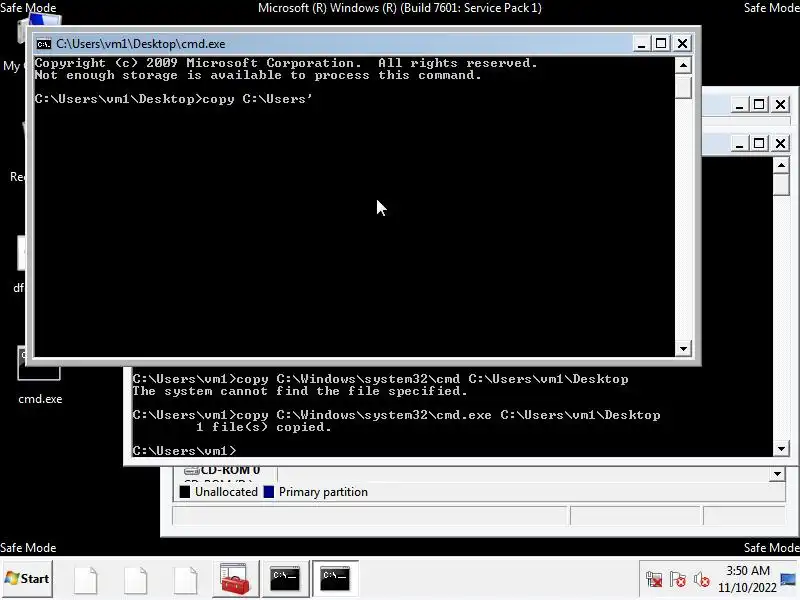
Task: Open first blank document taskbar item
Action: 86,580
